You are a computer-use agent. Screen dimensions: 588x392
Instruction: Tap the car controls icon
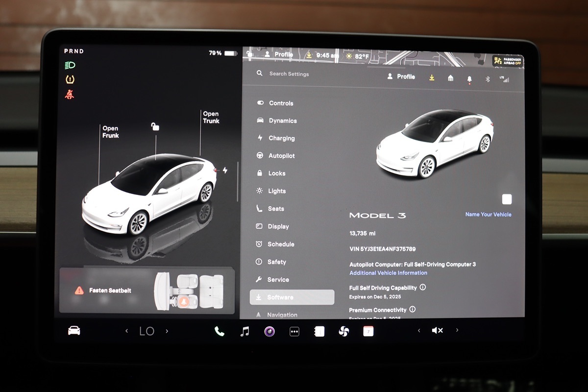74,331
